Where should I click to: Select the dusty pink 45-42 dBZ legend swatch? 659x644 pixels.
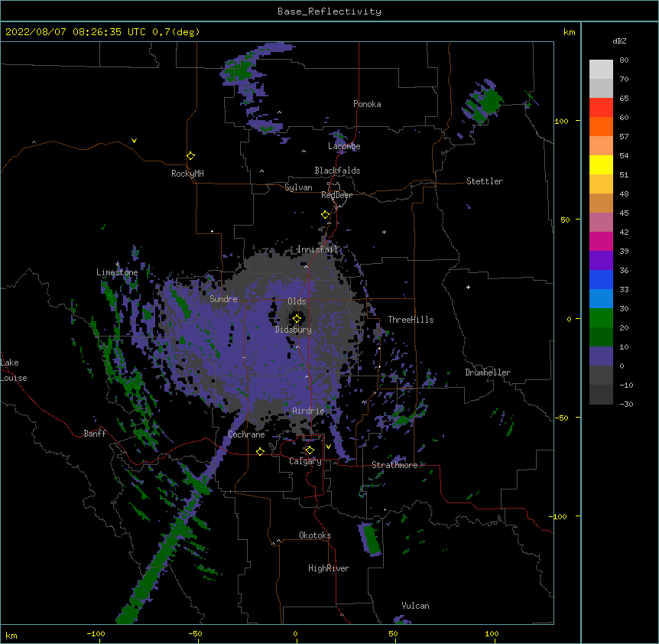click(x=601, y=223)
